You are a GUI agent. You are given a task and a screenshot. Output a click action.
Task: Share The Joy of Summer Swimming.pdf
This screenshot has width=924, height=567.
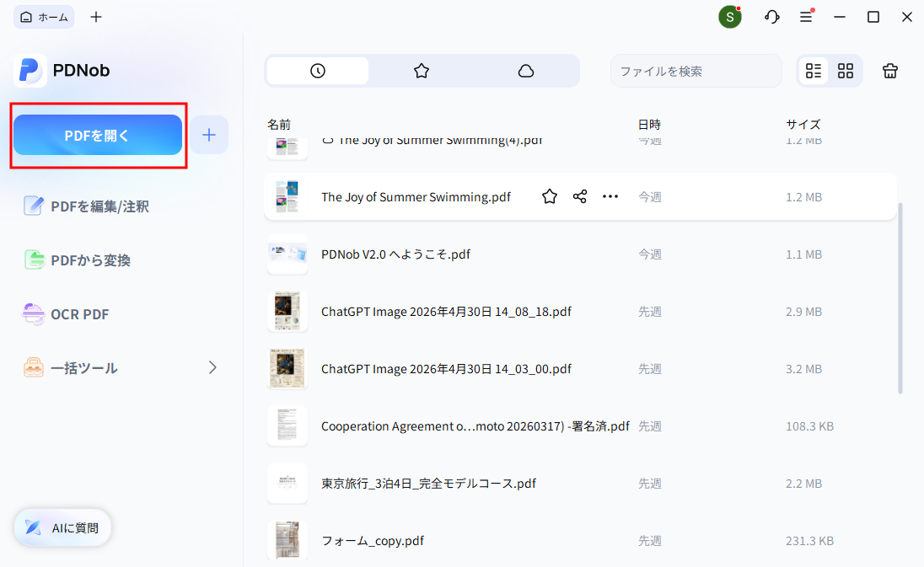tap(580, 196)
